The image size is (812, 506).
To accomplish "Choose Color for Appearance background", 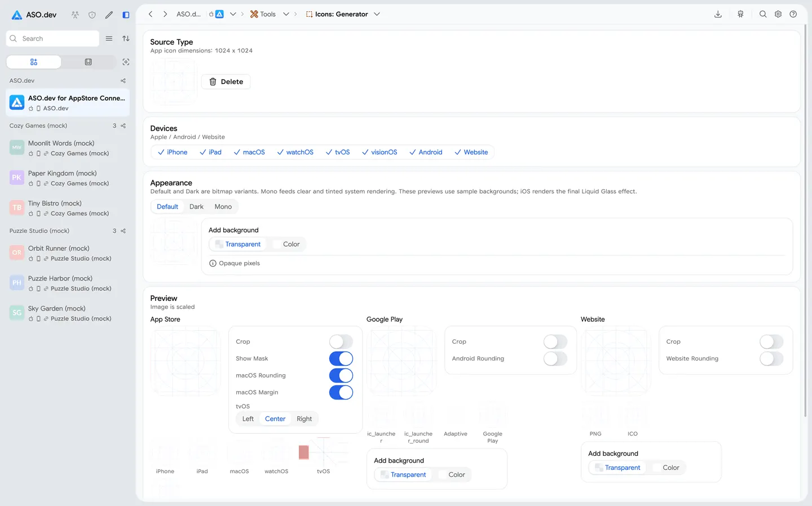I will point(286,244).
